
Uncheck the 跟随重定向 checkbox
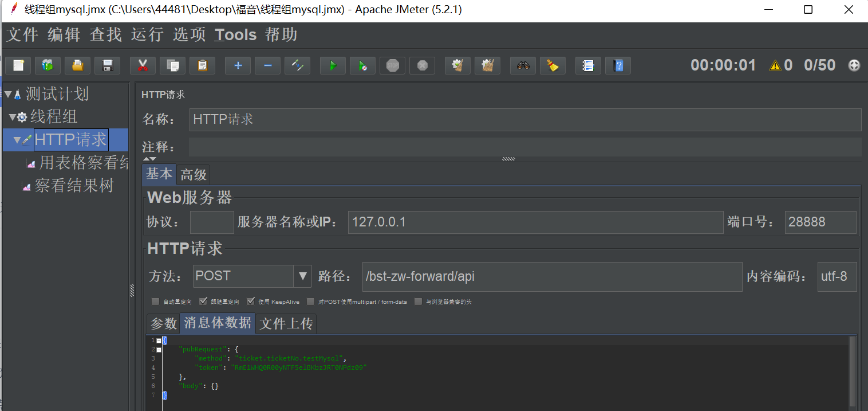[x=203, y=302]
